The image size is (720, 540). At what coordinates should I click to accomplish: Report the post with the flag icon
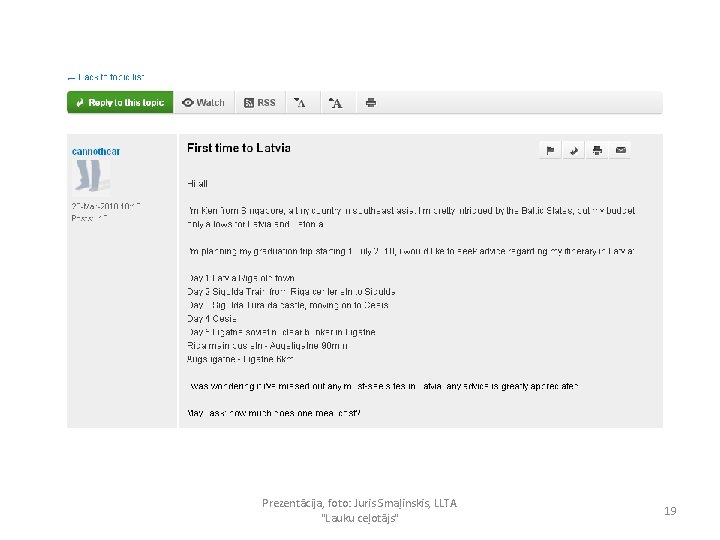[550, 150]
